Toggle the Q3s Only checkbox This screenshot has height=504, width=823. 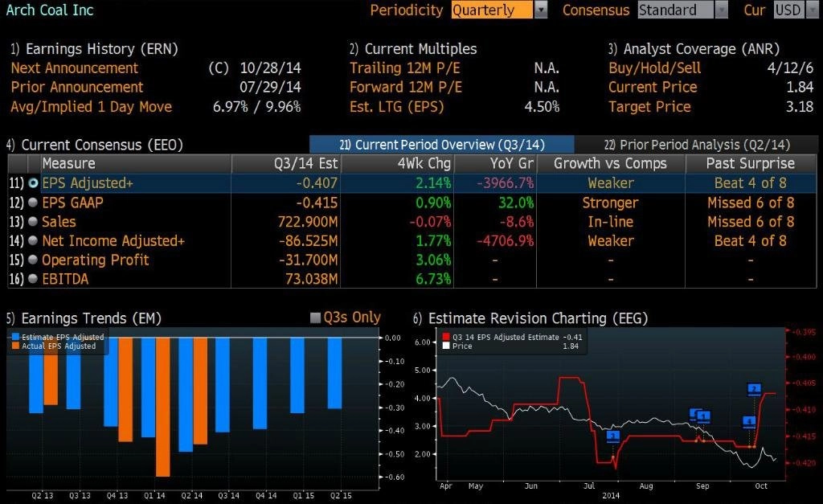click(x=315, y=318)
